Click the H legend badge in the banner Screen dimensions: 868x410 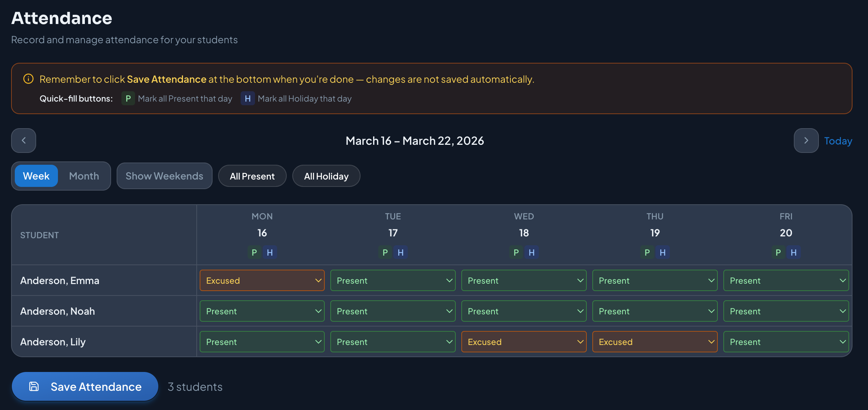248,99
